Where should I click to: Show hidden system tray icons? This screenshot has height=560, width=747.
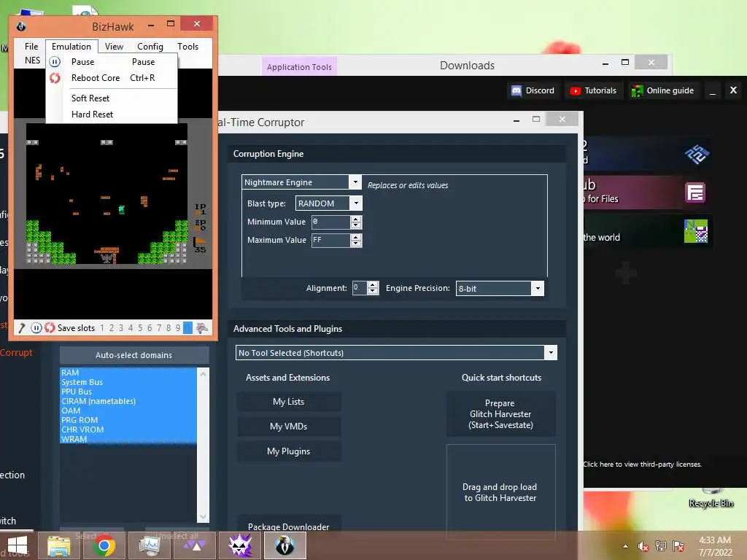pos(625,546)
